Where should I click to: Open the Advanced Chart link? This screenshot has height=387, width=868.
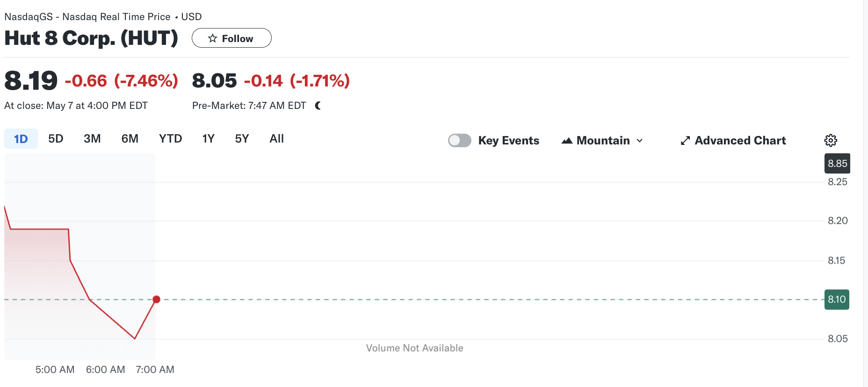click(740, 141)
